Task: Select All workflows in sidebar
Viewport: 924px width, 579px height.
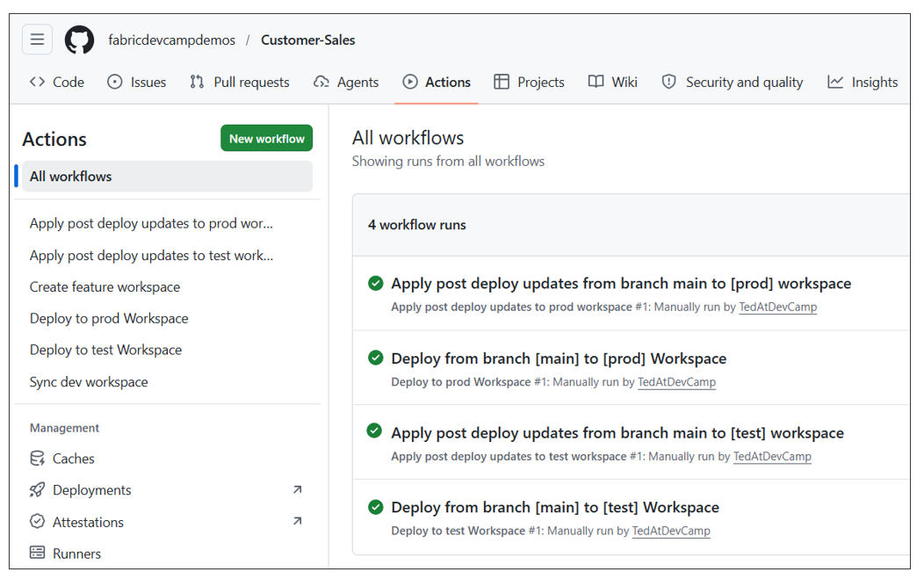Action: point(168,177)
